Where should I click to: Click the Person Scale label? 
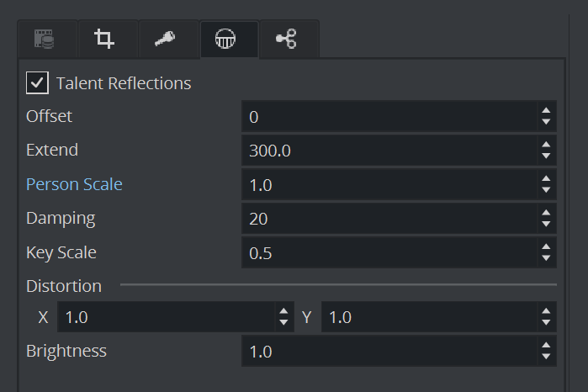(x=74, y=184)
